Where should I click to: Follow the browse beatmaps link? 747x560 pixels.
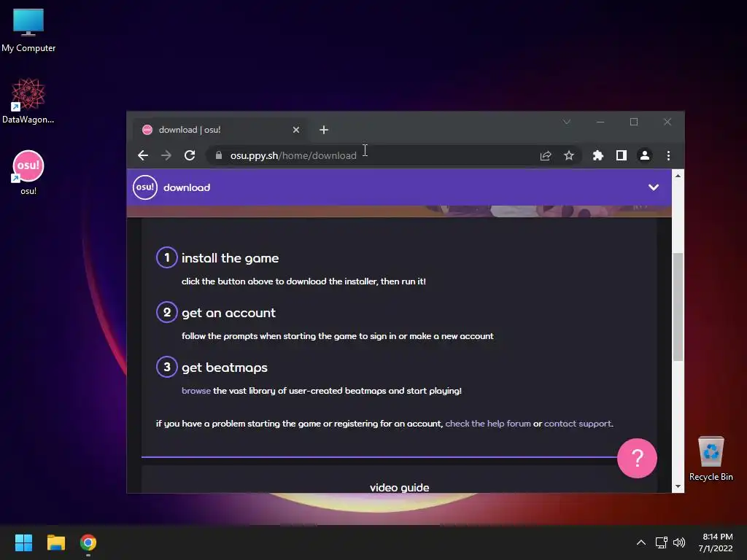point(196,391)
